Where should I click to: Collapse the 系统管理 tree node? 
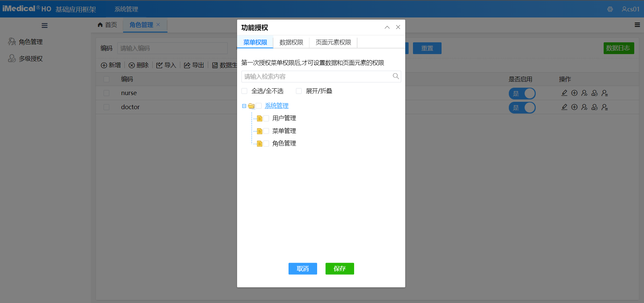(x=243, y=105)
